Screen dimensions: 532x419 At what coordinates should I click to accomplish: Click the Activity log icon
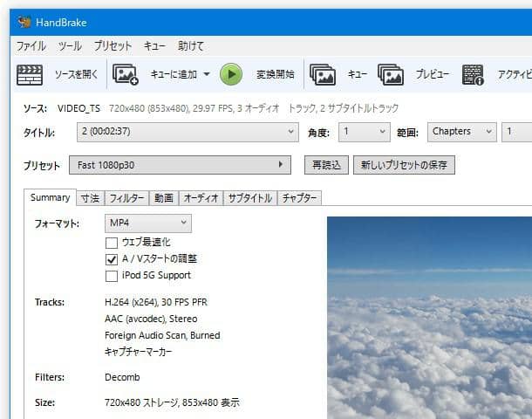(473, 75)
